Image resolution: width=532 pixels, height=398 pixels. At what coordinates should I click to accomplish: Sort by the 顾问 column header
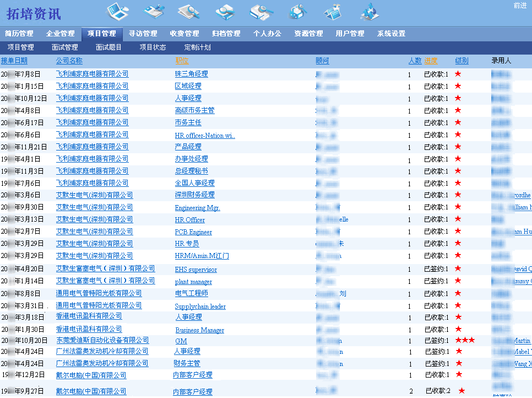pyautogui.click(x=322, y=61)
